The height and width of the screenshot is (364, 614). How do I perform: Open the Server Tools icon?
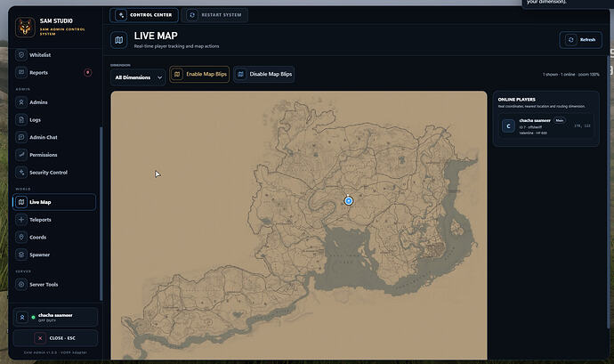[21, 285]
